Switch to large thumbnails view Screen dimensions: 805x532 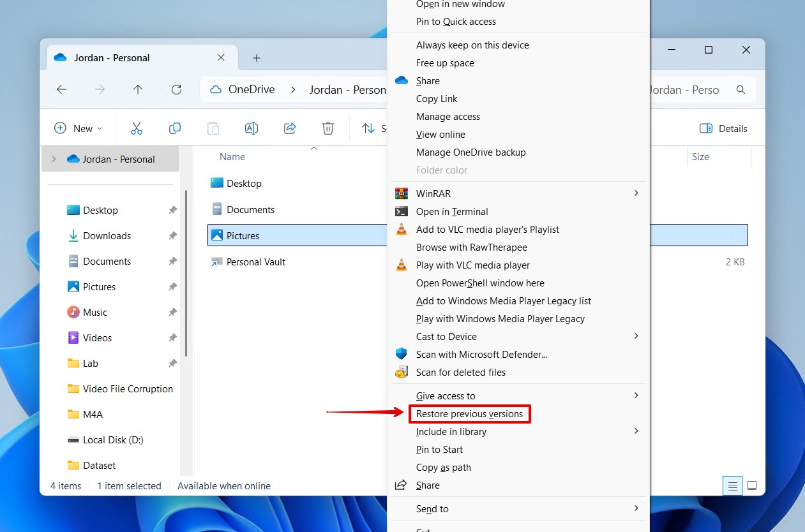(752, 486)
